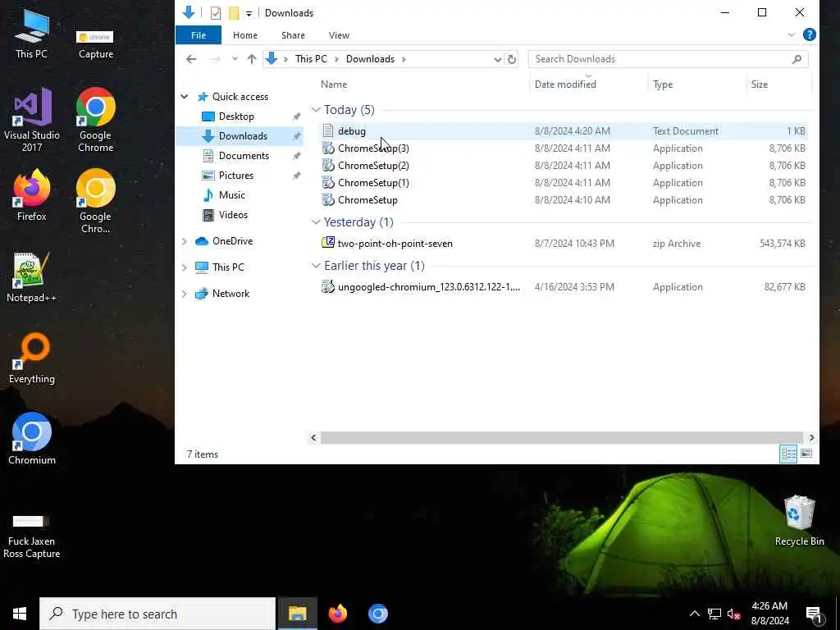The width and height of the screenshot is (840, 630).
Task: Collapse the Yesterday (1) group
Action: [316, 221]
